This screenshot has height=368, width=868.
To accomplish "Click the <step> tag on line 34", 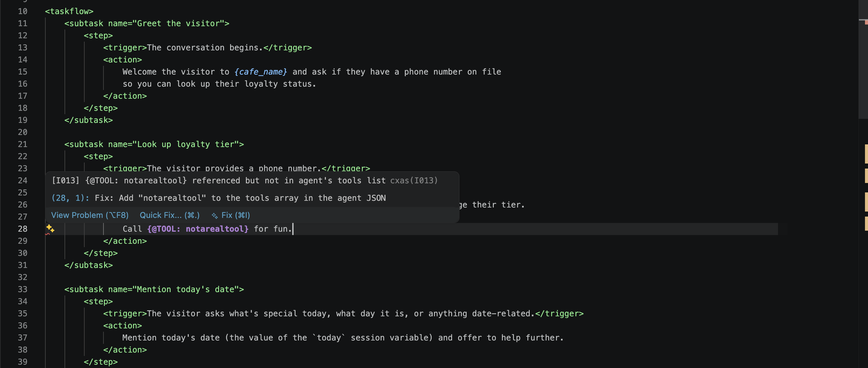I will pos(98,302).
